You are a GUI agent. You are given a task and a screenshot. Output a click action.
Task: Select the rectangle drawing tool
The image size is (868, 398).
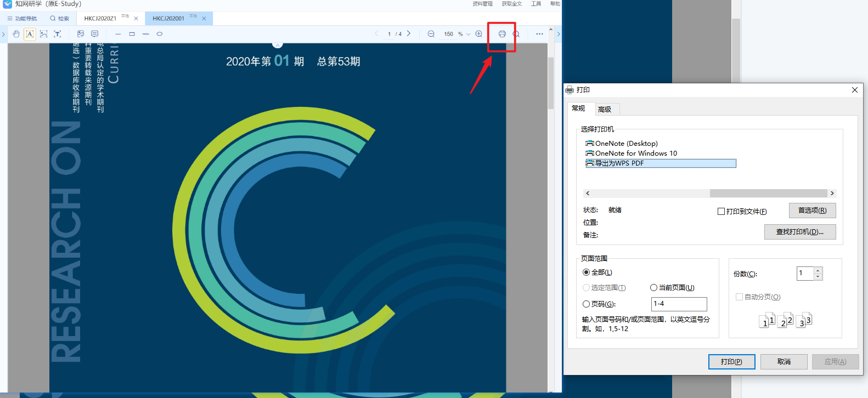coord(132,34)
